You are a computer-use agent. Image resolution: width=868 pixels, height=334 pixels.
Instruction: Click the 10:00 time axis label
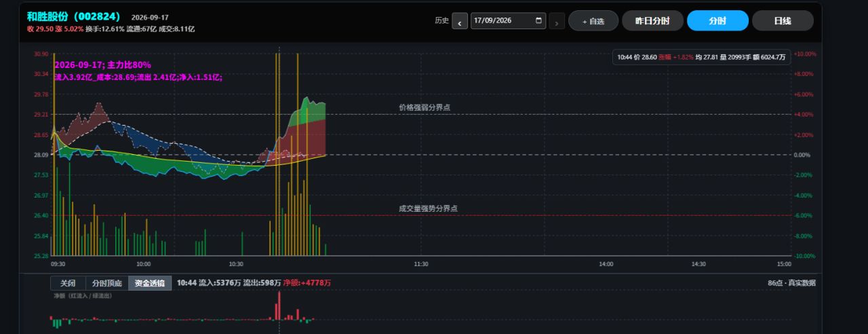tap(143, 264)
